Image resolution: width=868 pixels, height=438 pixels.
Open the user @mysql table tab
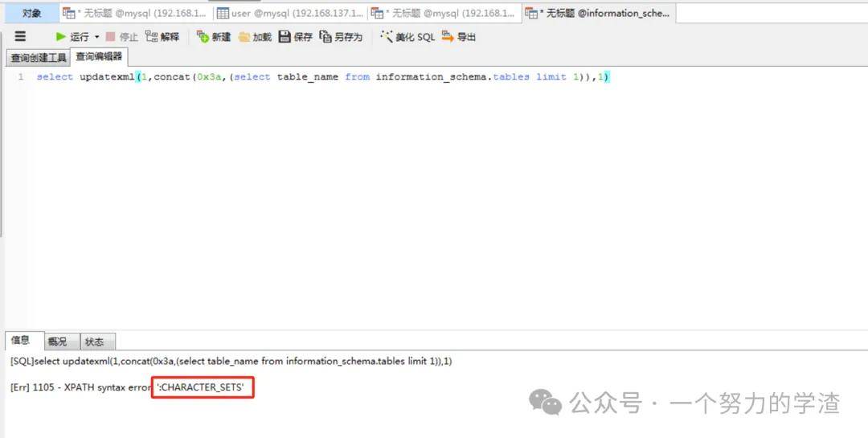click(290, 13)
